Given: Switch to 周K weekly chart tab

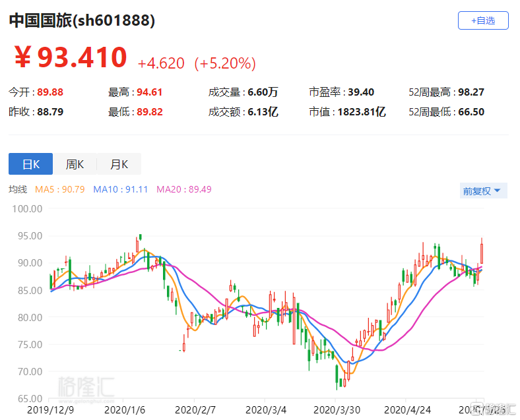Looking at the screenshot, I should click(x=75, y=164).
